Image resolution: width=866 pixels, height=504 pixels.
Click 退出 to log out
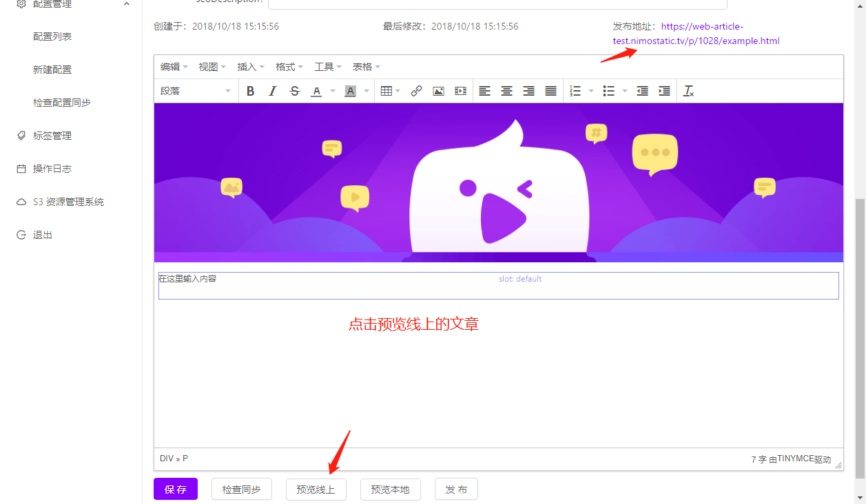click(43, 235)
